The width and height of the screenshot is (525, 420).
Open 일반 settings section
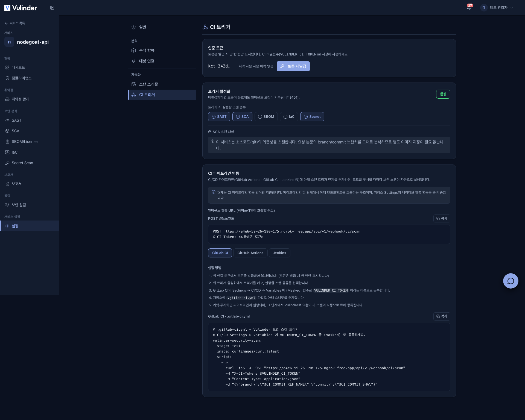coord(162,27)
